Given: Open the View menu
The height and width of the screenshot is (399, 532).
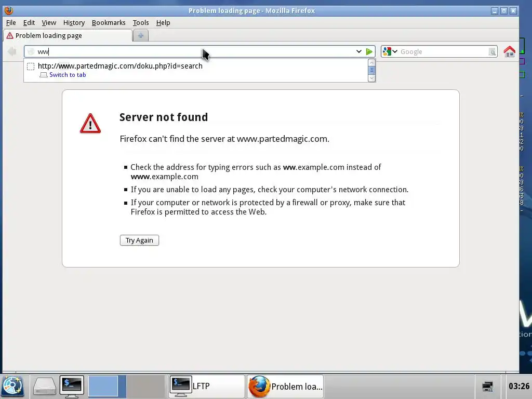Looking at the screenshot, I should pos(49,23).
